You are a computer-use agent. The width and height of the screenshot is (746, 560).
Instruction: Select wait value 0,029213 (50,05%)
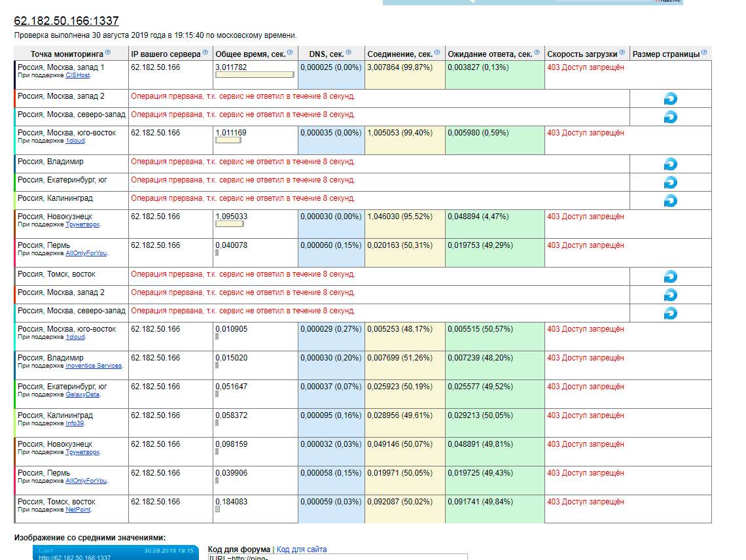(x=480, y=415)
